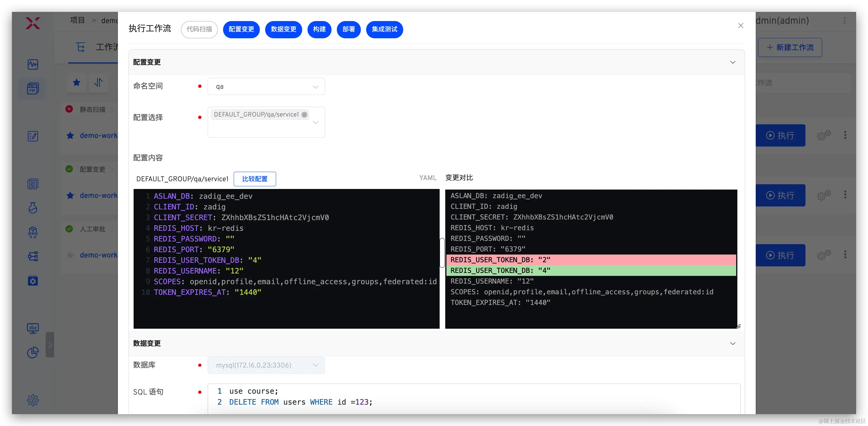Click the favorites star filter button
The height and width of the screenshot is (426, 868).
click(x=76, y=82)
